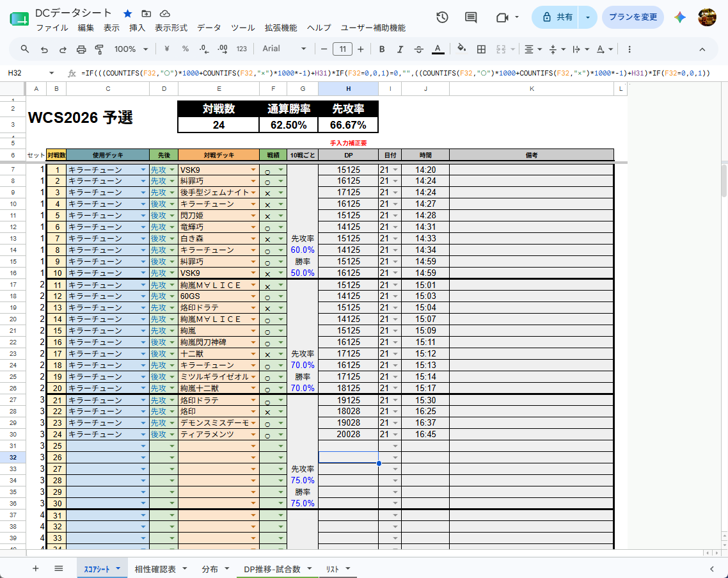728x578 pixels.
Task: Open the search menus magnifier tool
Action: [x=25, y=49]
